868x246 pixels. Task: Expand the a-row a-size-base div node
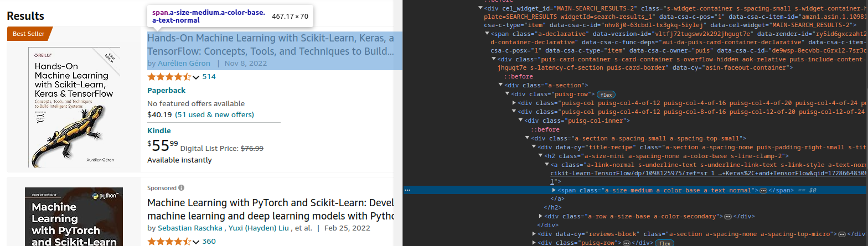pyautogui.click(x=541, y=216)
